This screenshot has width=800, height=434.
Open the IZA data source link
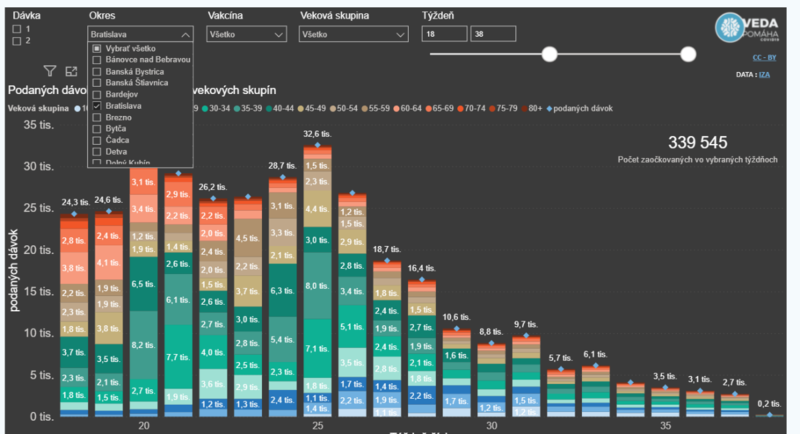click(764, 74)
